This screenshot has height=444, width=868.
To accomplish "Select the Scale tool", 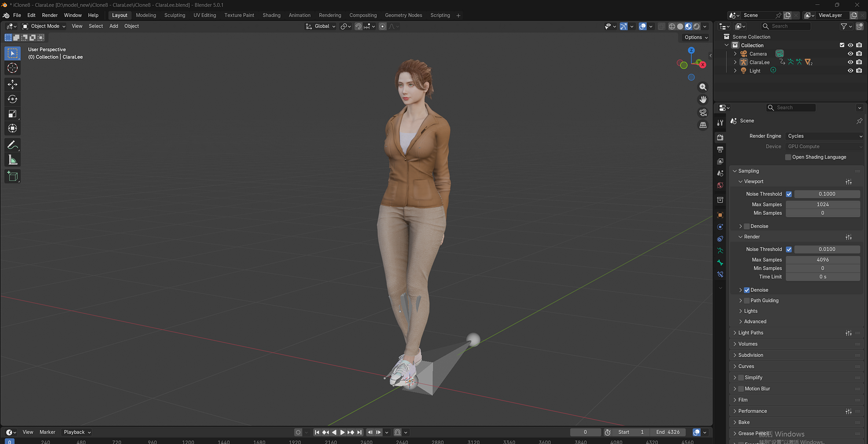I will 12,113.
